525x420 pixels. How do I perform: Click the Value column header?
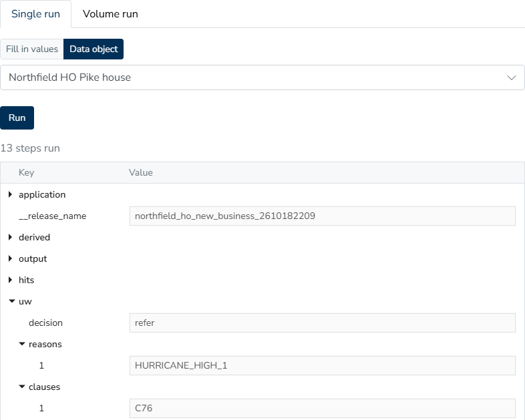(141, 173)
